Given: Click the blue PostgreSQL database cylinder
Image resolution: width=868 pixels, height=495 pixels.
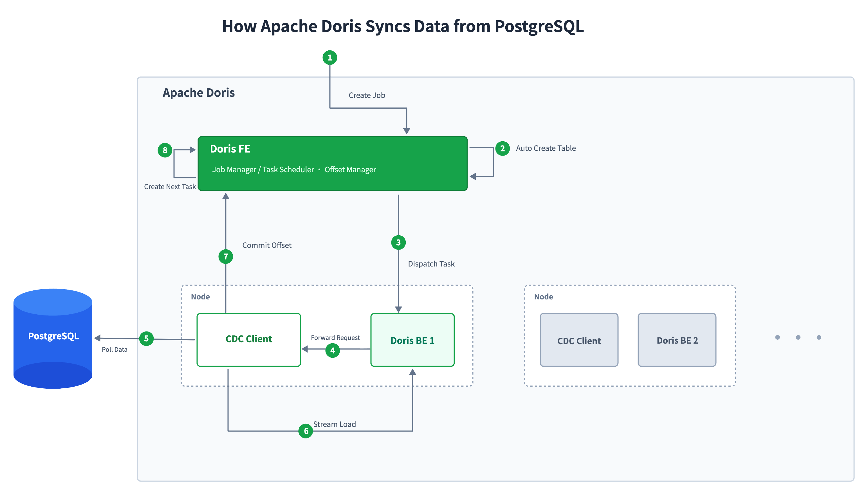Looking at the screenshot, I should coord(53,338).
